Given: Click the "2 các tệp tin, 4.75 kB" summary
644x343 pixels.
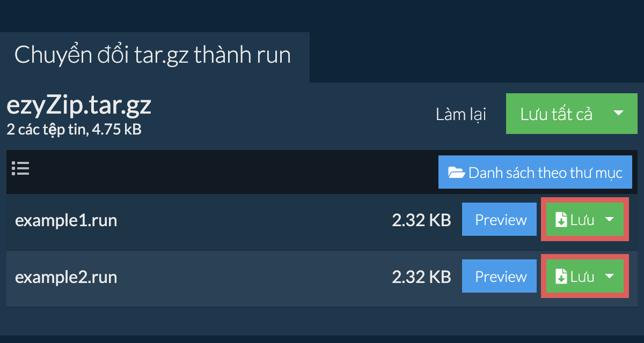Looking at the screenshot, I should point(74,129).
